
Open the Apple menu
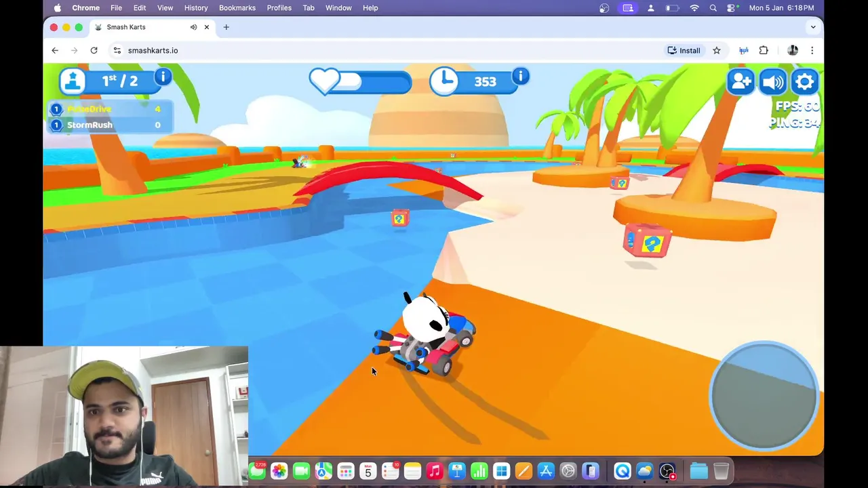(x=57, y=7)
